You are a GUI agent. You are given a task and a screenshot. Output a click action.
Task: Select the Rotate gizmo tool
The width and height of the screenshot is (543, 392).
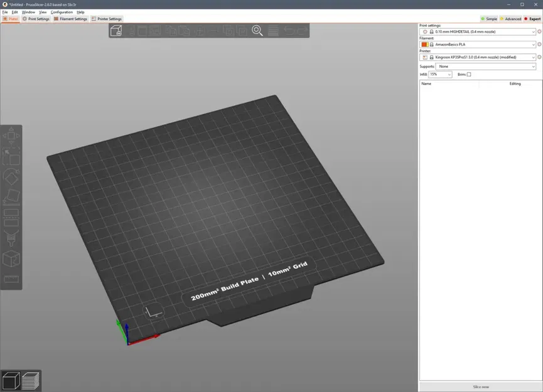pos(12,177)
